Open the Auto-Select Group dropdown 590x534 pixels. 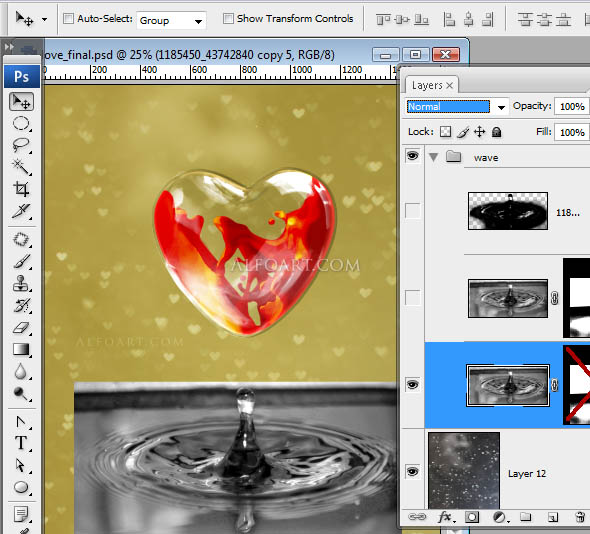point(171,20)
